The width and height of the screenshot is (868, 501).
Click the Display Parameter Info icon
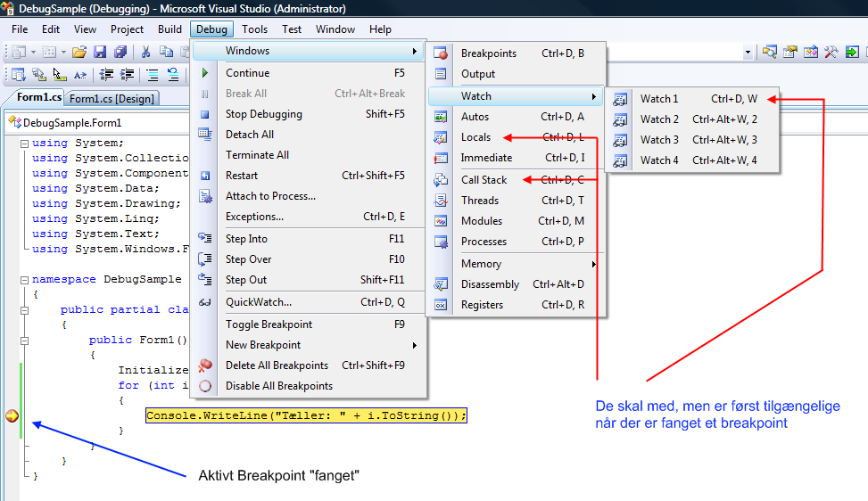click(38, 74)
